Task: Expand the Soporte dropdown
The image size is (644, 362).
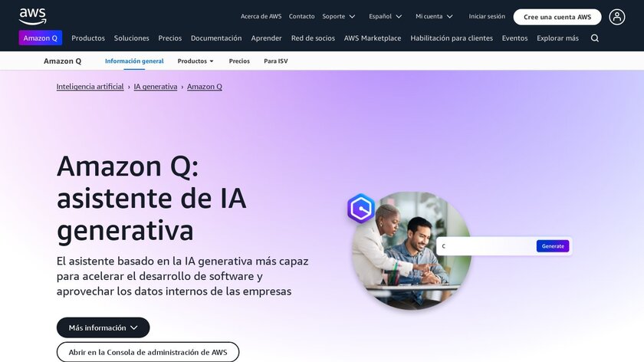Action: pos(338,16)
